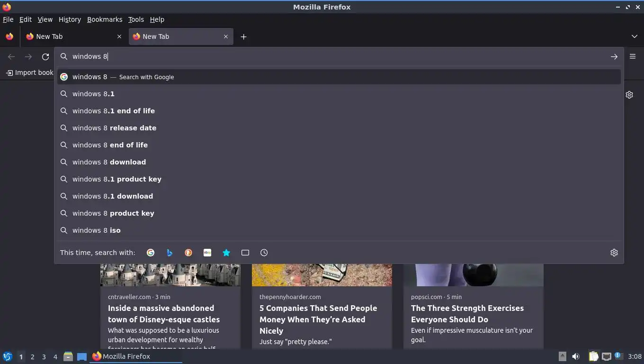The height and width of the screenshot is (364, 644).
Task: Focus Mozilla Firefox in the taskbar
Action: (x=136, y=356)
